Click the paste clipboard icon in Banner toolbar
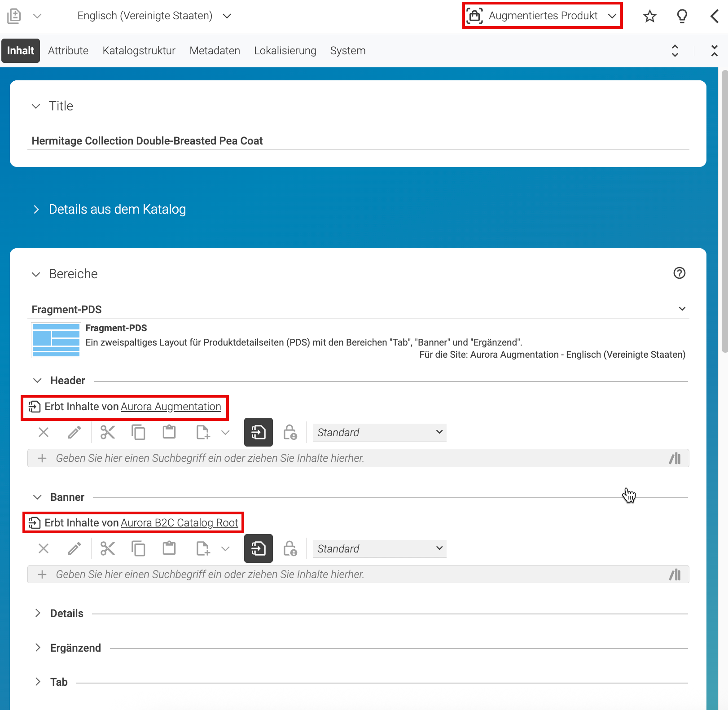The width and height of the screenshot is (728, 710). (x=169, y=548)
